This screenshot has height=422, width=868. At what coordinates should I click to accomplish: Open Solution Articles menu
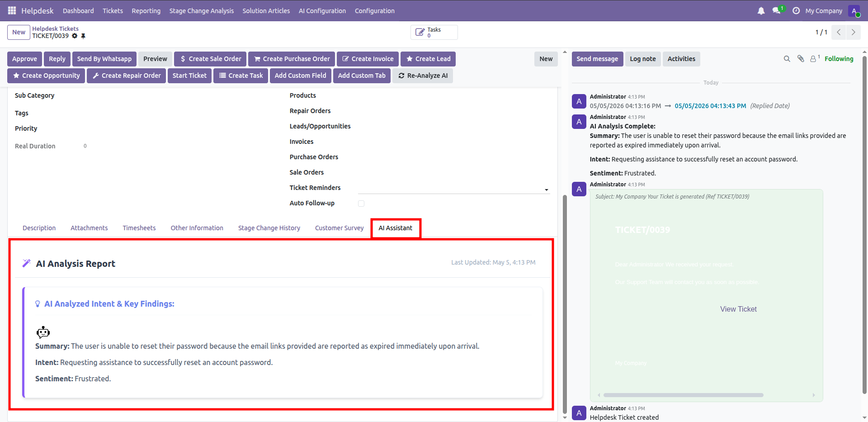266,11
